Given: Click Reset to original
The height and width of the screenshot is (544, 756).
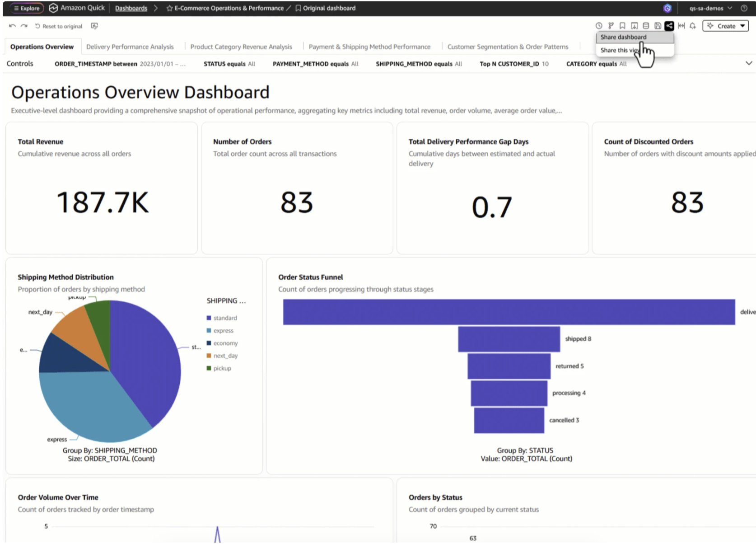Looking at the screenshot, I should 59,26.
